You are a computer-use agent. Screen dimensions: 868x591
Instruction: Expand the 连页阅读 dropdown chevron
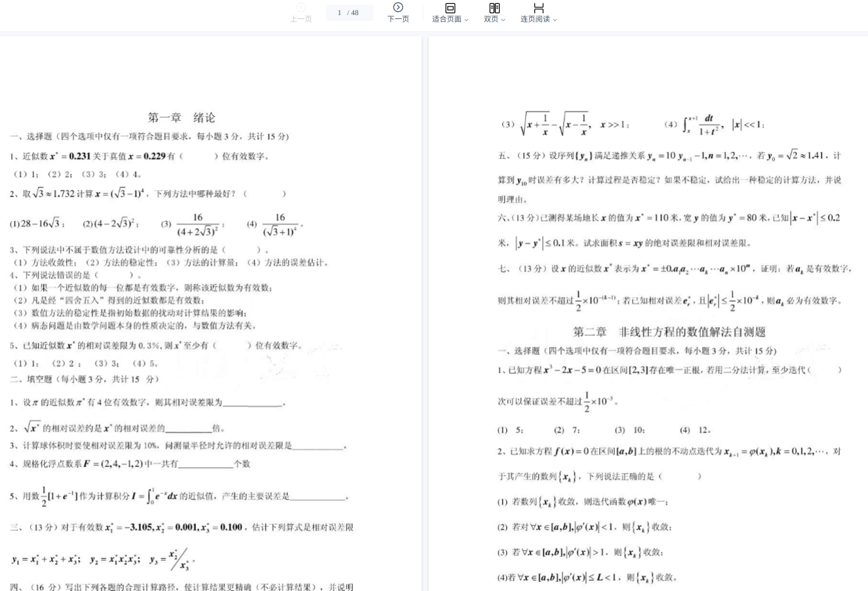[x=555, y=20]
